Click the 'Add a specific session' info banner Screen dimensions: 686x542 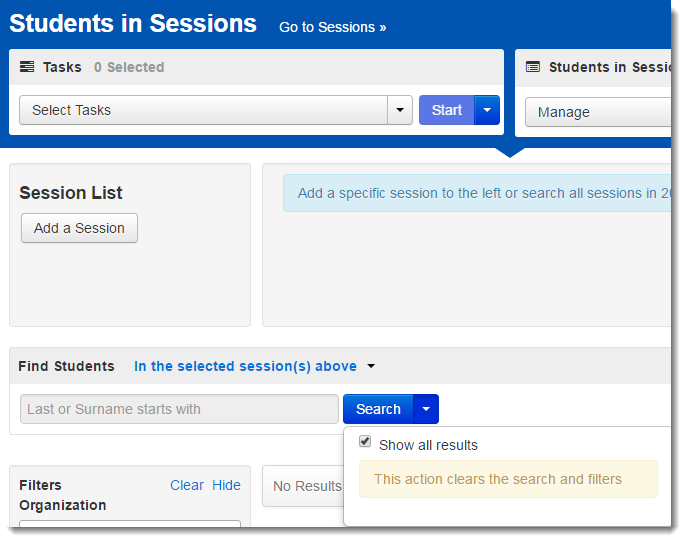477,193
